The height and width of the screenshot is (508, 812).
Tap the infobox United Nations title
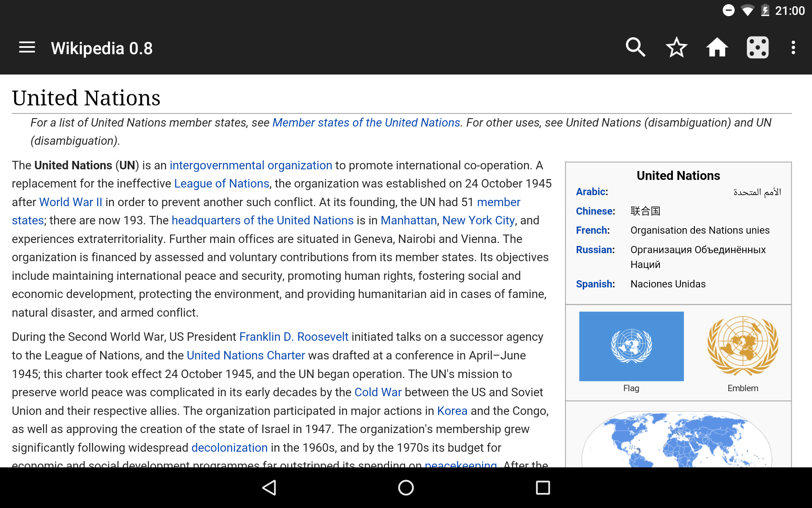click(x=678, y=176)
